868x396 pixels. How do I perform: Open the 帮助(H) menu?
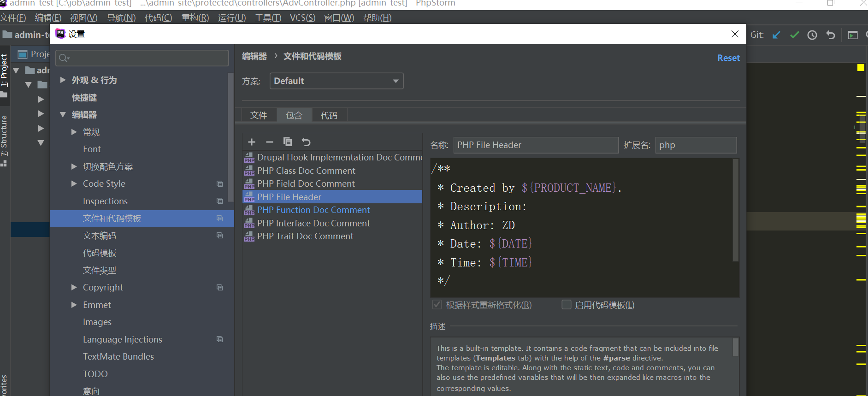377,18
